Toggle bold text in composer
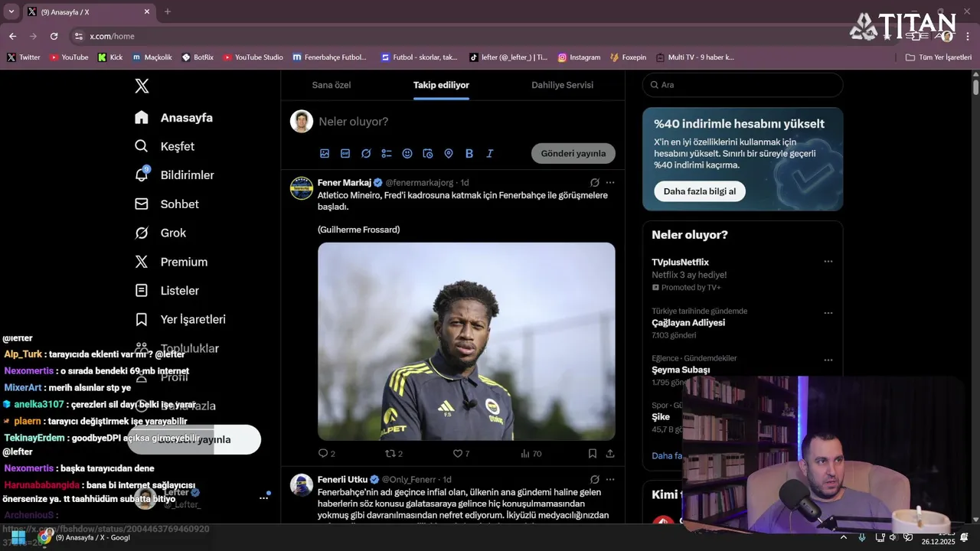 [469, 154]
